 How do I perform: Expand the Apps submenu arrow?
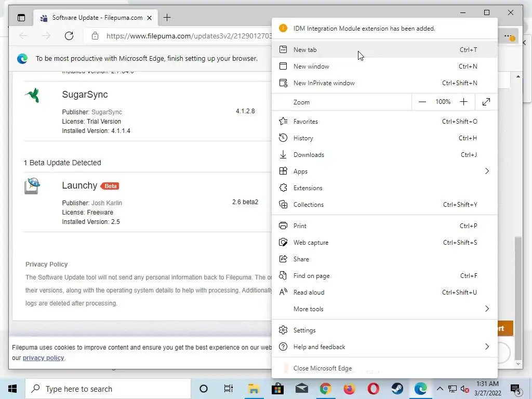point(487,171)
